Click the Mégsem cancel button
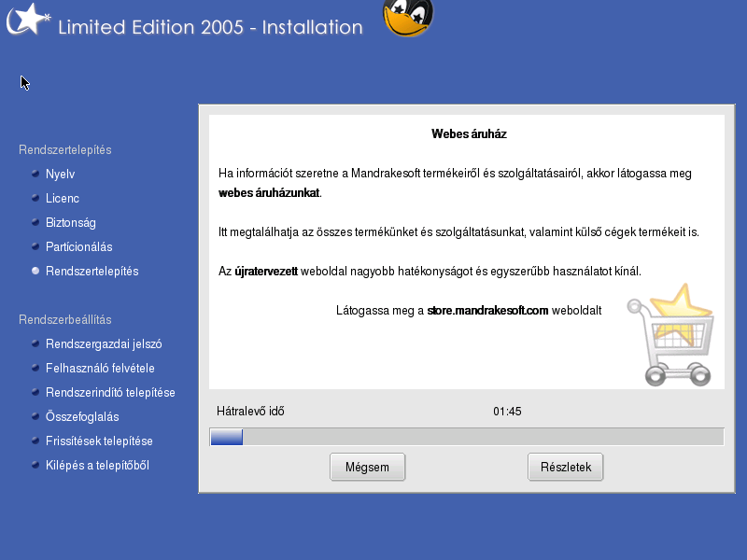 pos(367,467)
